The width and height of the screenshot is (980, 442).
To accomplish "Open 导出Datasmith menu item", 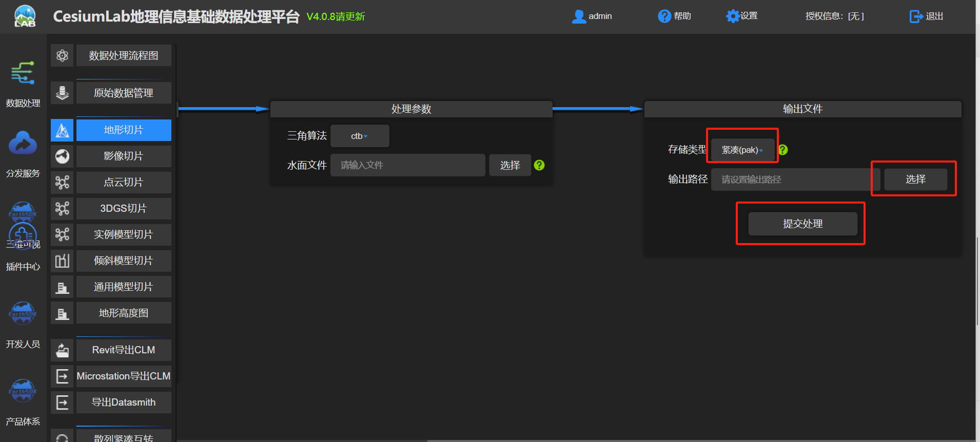I will (124, 403).
